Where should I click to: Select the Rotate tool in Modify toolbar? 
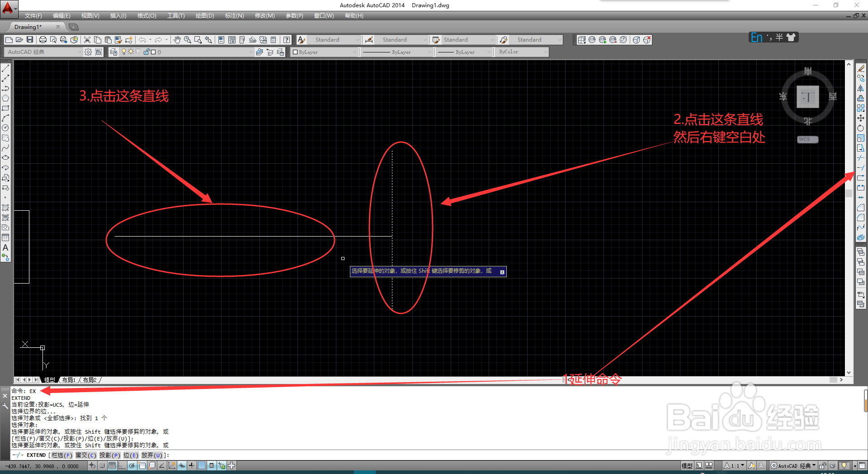pos(861,128)
